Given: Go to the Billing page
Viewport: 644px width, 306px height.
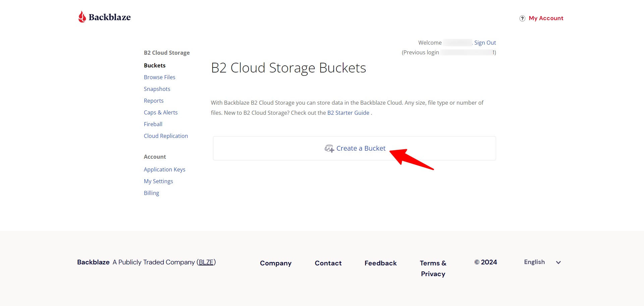Looking at the screenshot, I should pos(151,193).
